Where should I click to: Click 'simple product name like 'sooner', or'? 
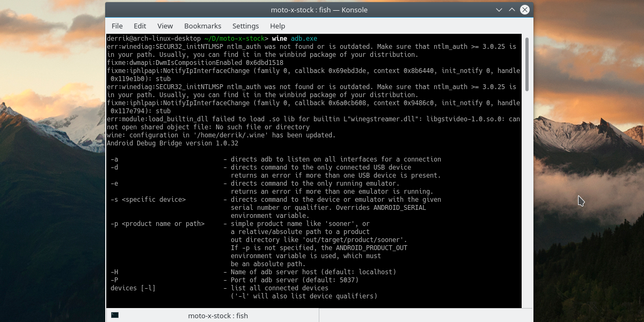(301, 224)
